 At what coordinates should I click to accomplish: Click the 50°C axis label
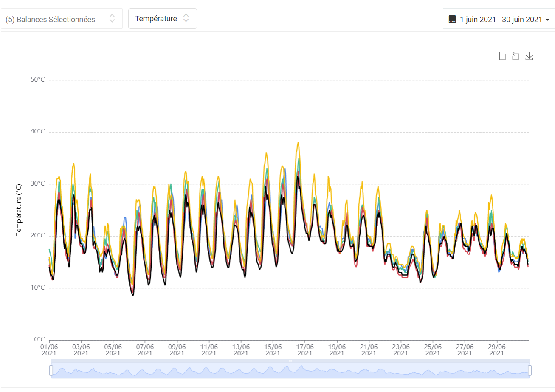tap(37, 80)
